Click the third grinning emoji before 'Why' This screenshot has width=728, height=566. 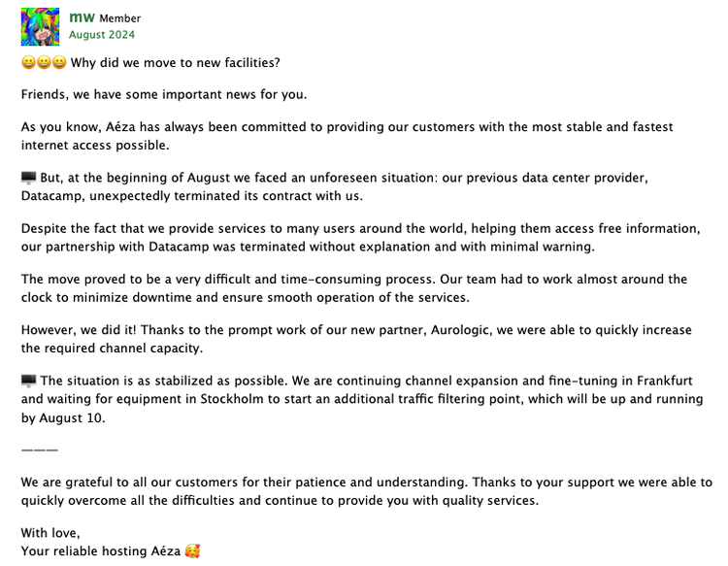coord(59,63)
